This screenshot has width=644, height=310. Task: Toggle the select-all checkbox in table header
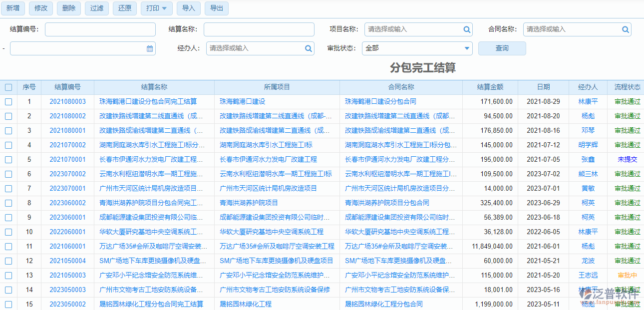[x=8, y=87]
